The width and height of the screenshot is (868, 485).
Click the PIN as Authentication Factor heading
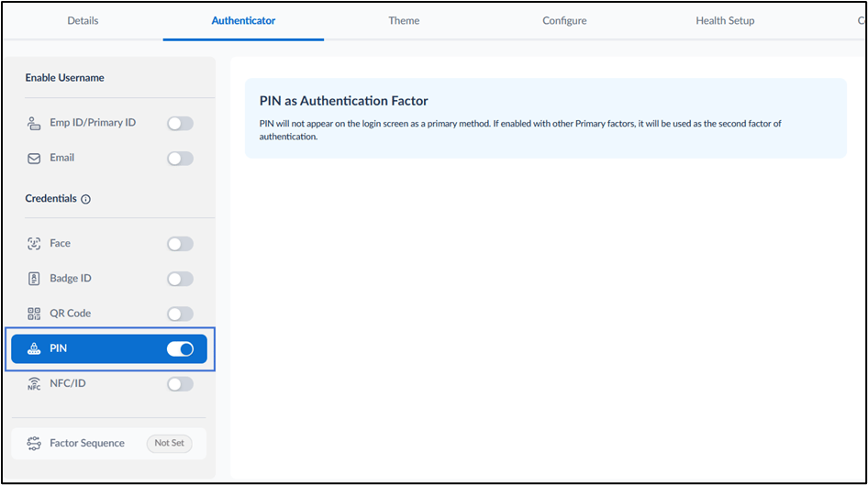pos(344,101)
